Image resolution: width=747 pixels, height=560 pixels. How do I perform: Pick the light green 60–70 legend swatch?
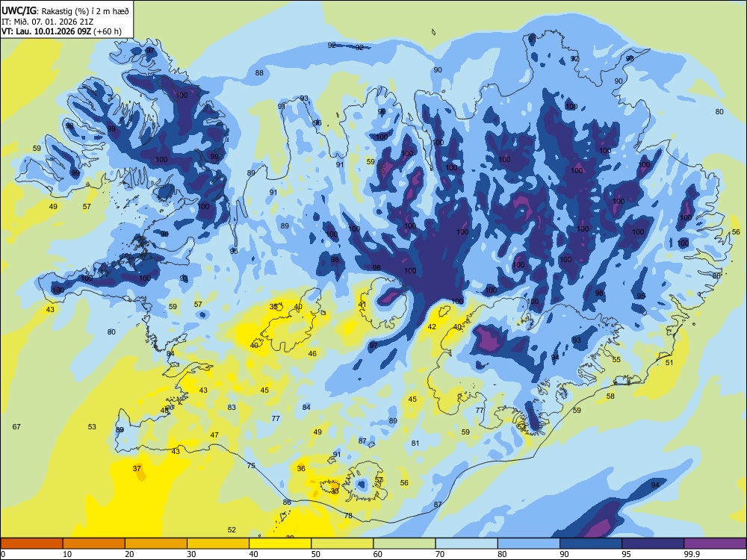[404, 544]
